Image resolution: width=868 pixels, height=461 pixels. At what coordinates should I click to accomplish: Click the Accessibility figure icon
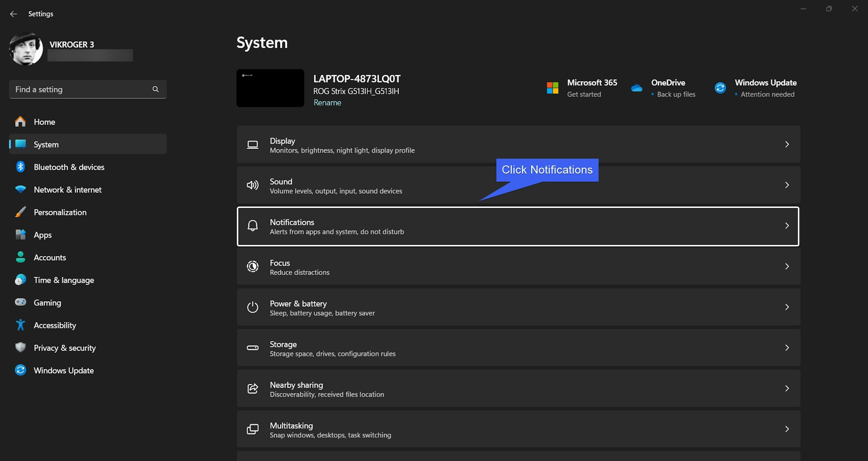click(20, 325)
